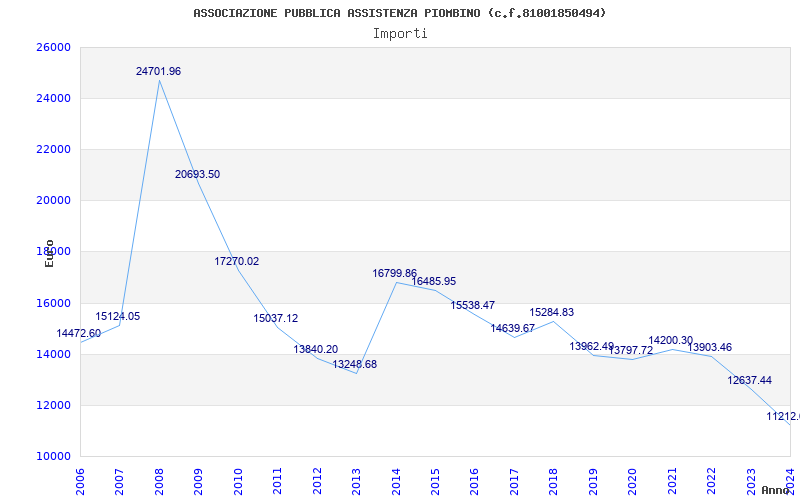Image resolution: width=800 pixels, height=500 pixels.
Task: Click the 2010 x-axis year label
Action: click(238, 482)
